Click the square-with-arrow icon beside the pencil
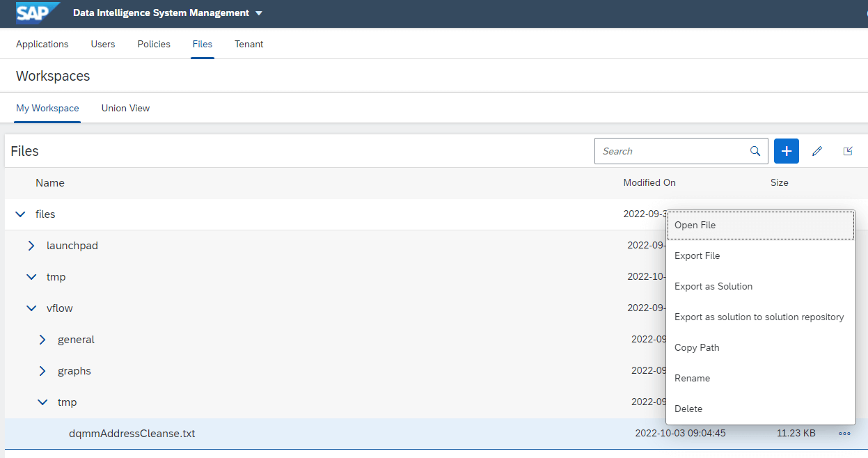Image resolution: width=868 pixels, height=458 pixels. click(x=848, y=151)
